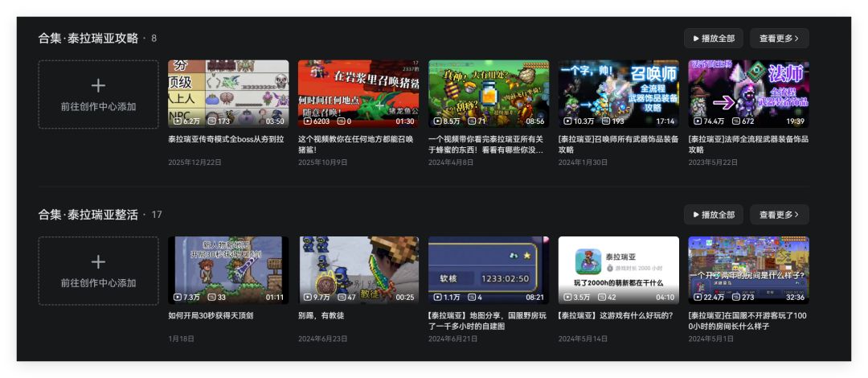This screenshot has width=868, height=378.
Task: Play all videos in 泰拉瑞亚整活 collection
Action: (714, 215)
